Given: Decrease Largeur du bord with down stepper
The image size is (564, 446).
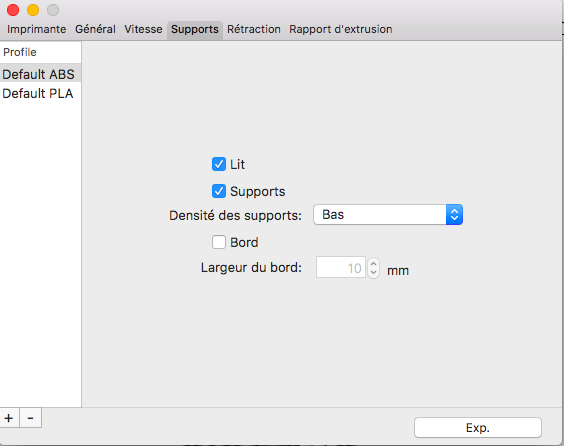Looking at the screenshot, I should 373,273.
